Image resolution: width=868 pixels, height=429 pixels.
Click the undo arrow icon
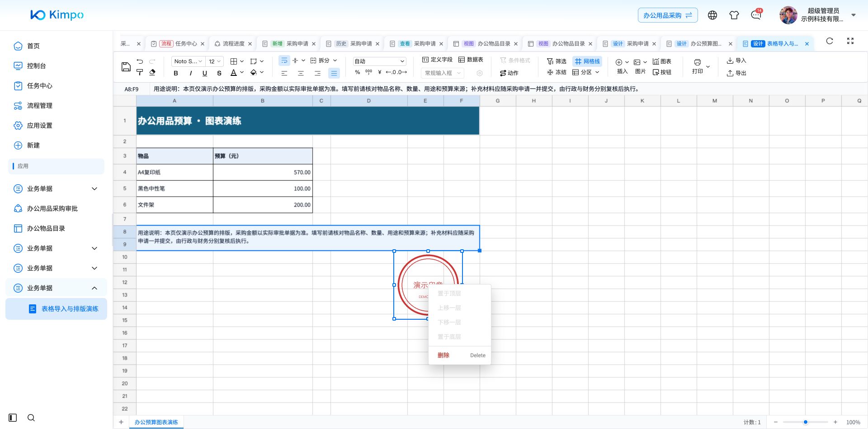point(140,61)
